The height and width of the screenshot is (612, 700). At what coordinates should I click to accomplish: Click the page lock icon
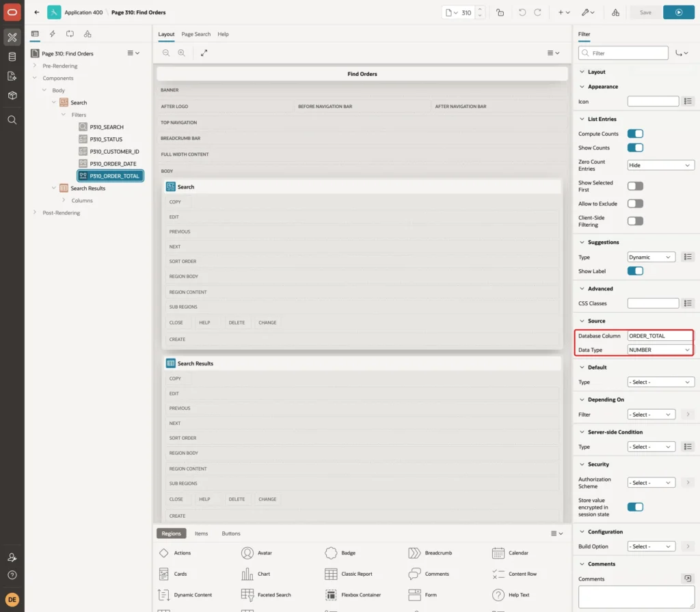500,12
